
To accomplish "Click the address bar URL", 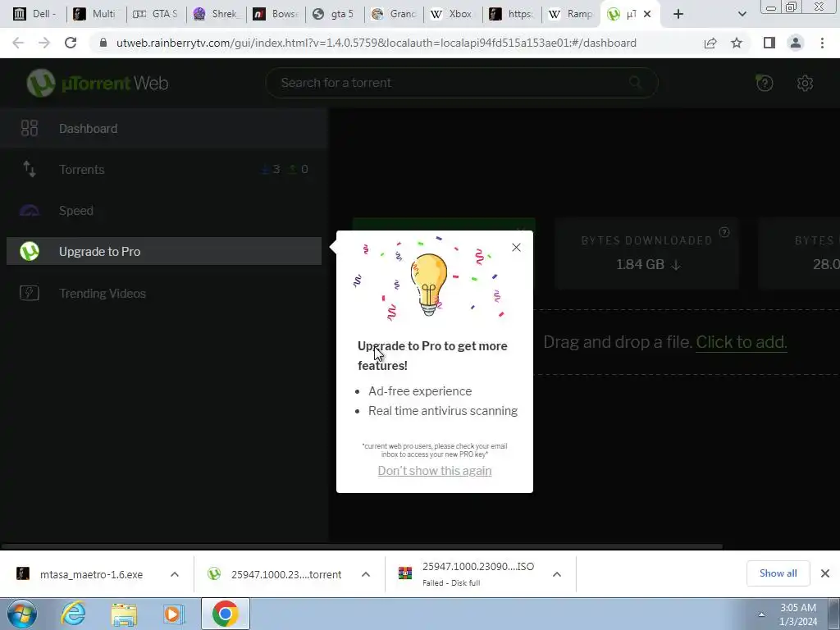I will pyautogui.click(x=376, y=43).
